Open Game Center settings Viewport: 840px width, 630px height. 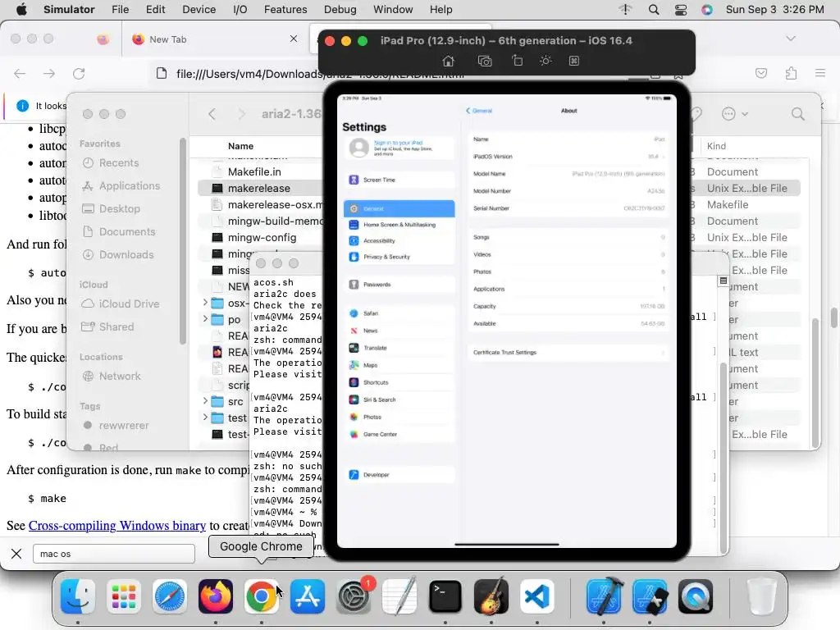point(399,435)
